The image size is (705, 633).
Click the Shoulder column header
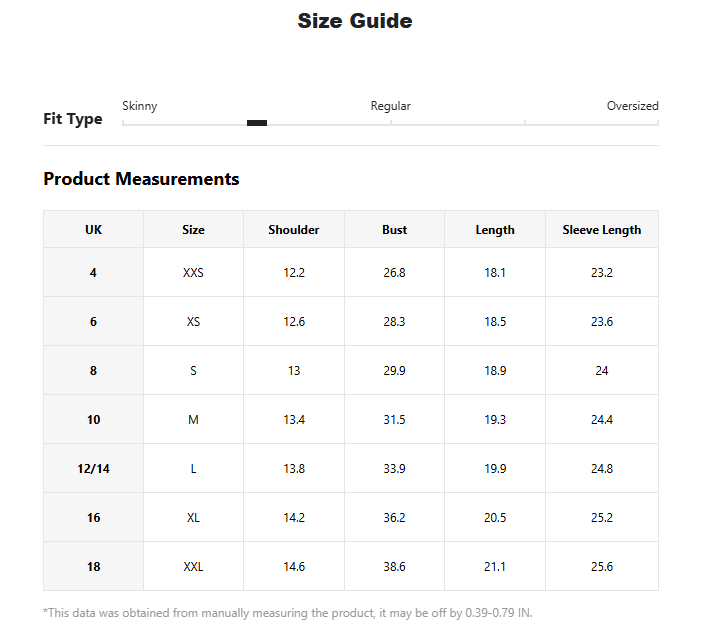(x=294, y=229)
